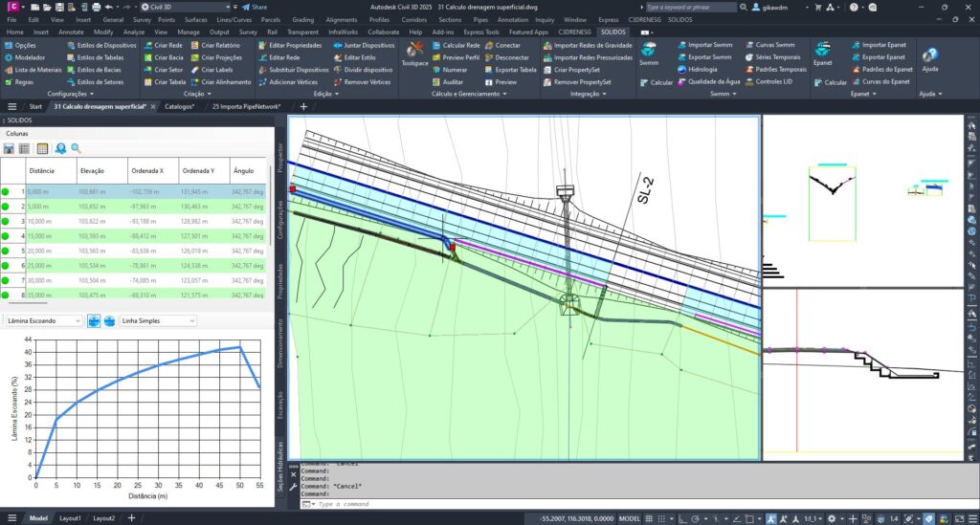Click the green status dot of row 3
The height and width of the screenshot is (525, 980).
click(x=6, y=222)
